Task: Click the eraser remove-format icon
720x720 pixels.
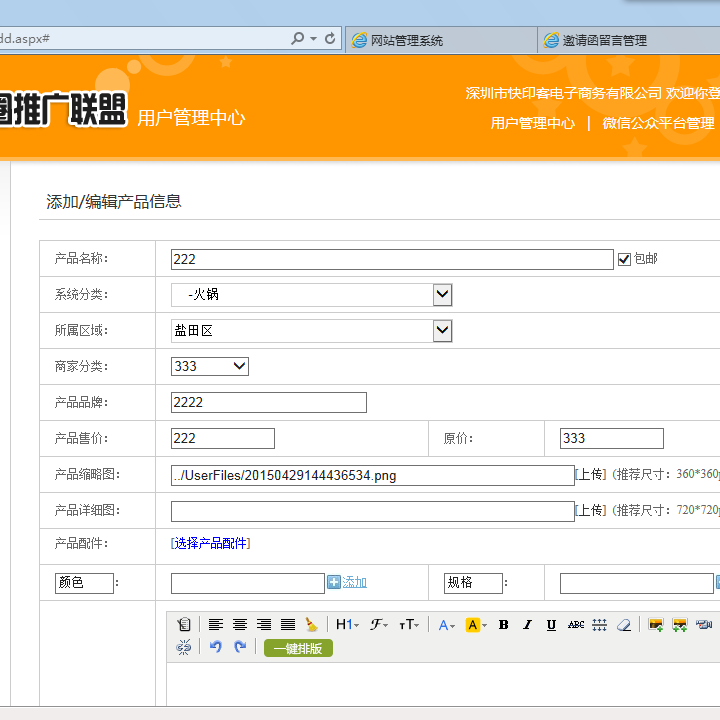Action: pyautogui.click(x=624, y=625)
